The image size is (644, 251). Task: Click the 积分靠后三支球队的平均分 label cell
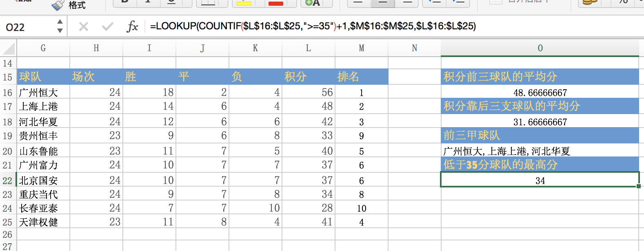(x=540, y=106)
